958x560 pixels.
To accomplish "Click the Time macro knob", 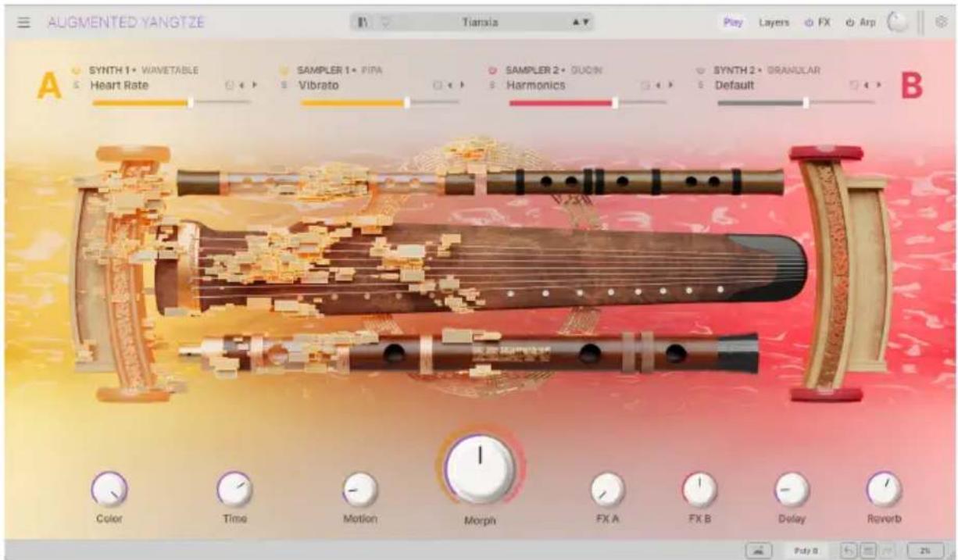I will pos(234,490).
